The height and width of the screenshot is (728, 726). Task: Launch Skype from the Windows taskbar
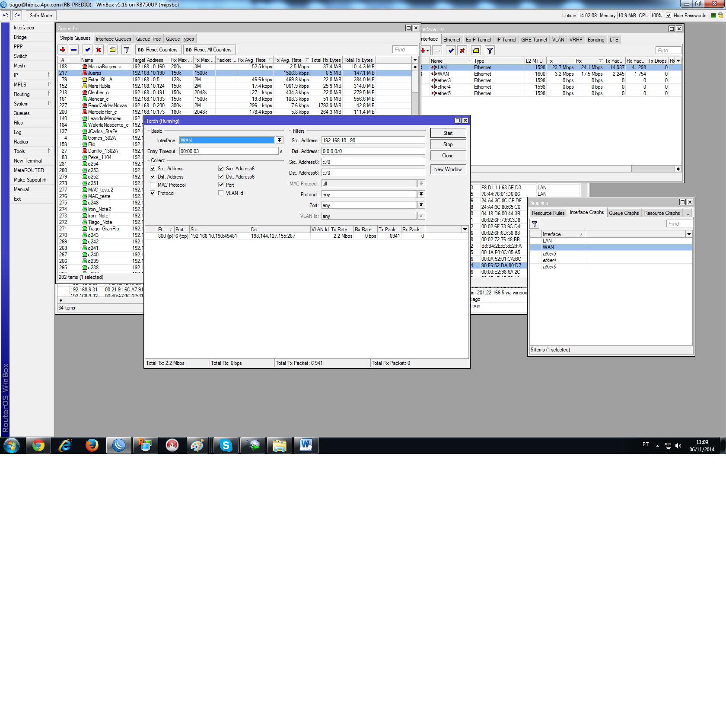click(226, 445)
